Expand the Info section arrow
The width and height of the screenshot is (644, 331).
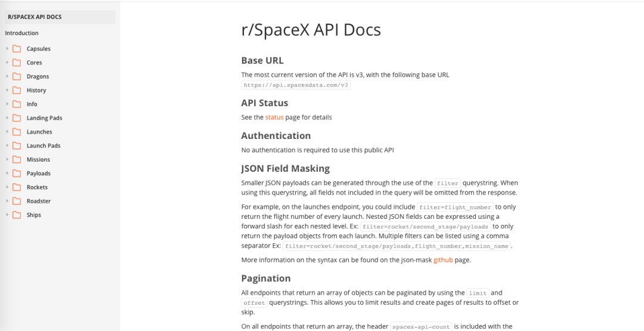pos(7,104)
